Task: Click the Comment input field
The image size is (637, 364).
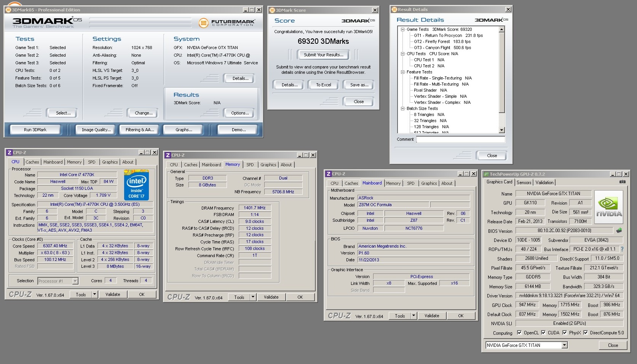Action: 461,139
